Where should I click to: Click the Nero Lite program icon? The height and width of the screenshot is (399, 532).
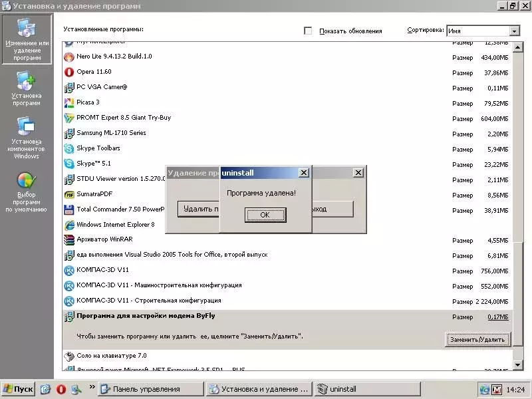pos(69,57)
